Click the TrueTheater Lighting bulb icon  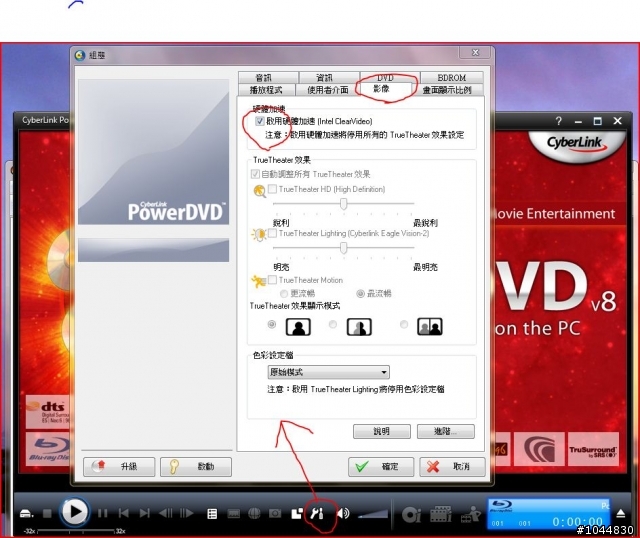[260, 235]
